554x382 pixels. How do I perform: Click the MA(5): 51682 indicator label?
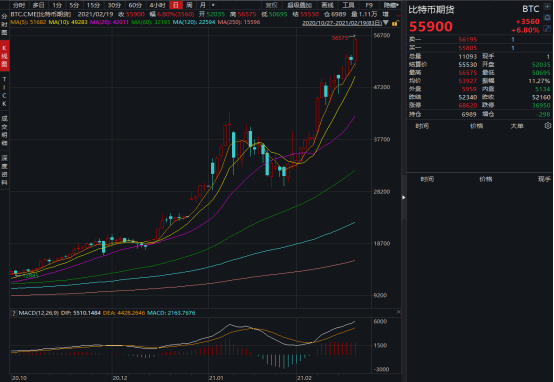click(x=29, y=22)
